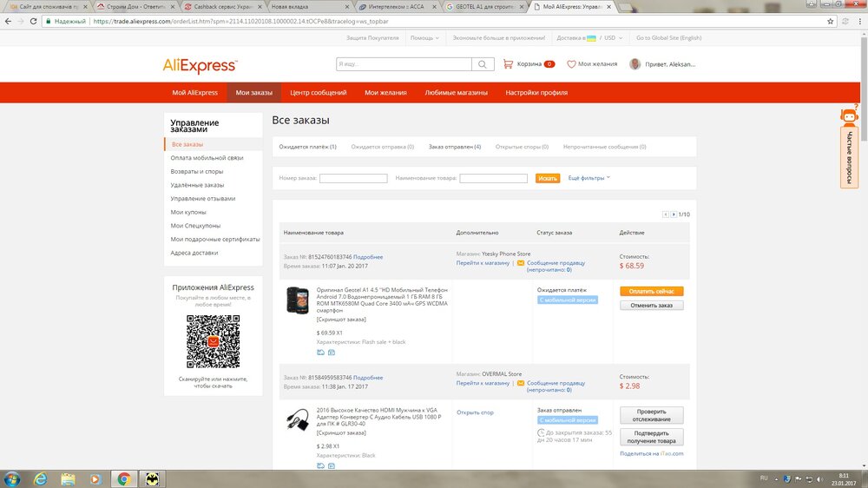Click previous page arrow near 1/10

click(666, 214)
